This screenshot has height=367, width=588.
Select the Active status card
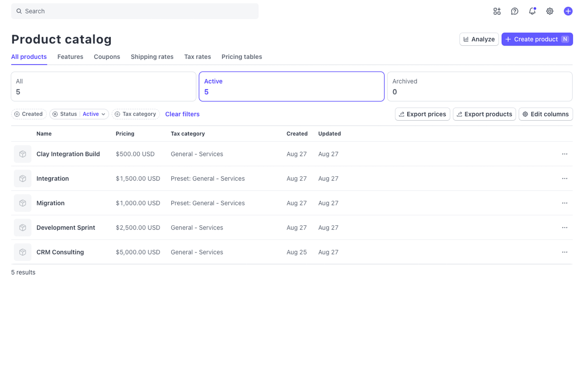pyautogui.click(x=291, y=87)
